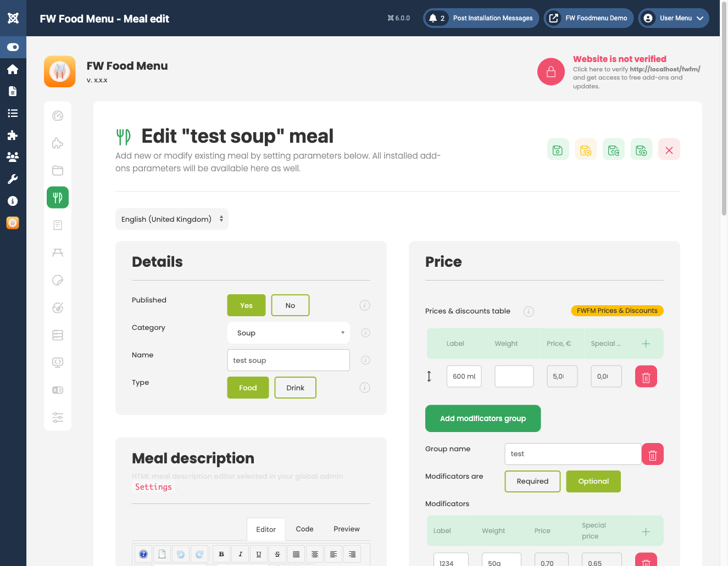Set Published to No
Screen dimensions: 728x566
tap(290, 305)
